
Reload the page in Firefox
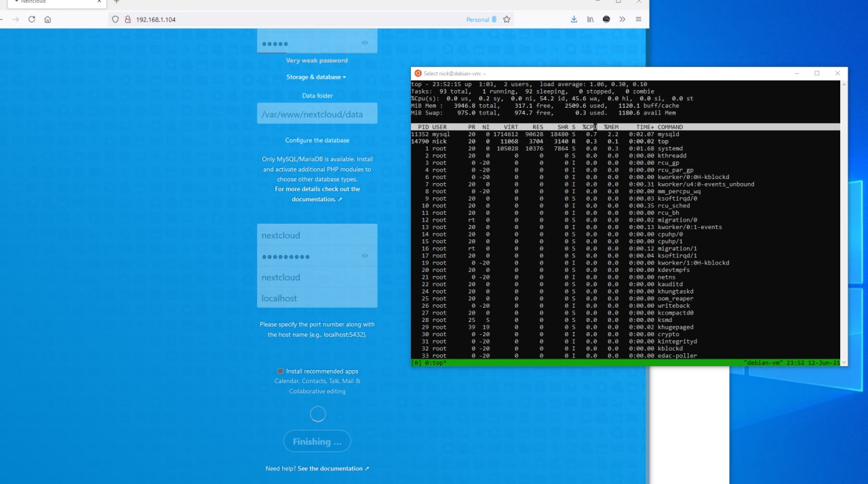(x=31, y=20)
